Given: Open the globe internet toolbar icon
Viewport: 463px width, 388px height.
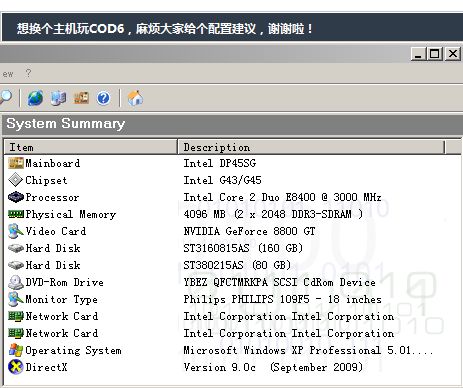Looking at the screenshot, I should (35, 98).
